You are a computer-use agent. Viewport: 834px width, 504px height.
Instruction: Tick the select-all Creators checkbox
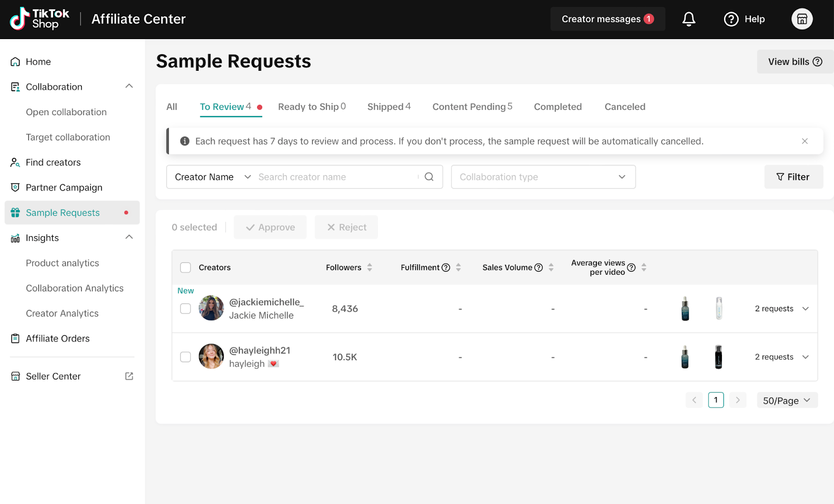(186, 267)
